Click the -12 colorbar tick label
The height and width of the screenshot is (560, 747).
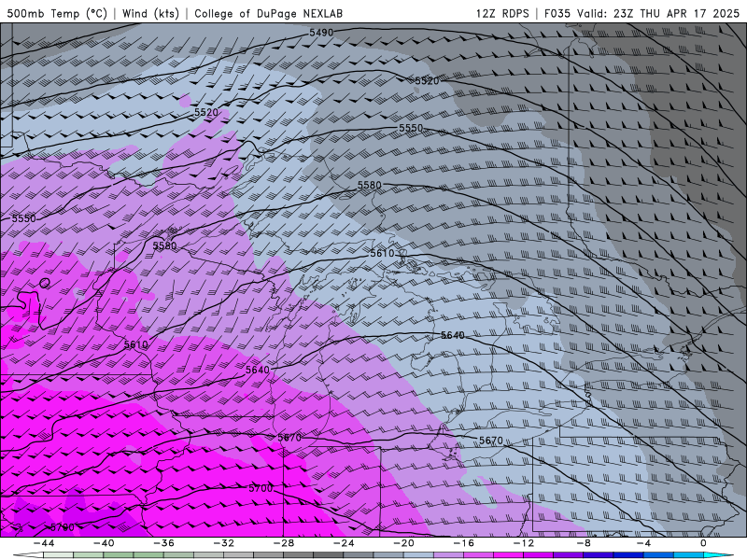[524, 543]
